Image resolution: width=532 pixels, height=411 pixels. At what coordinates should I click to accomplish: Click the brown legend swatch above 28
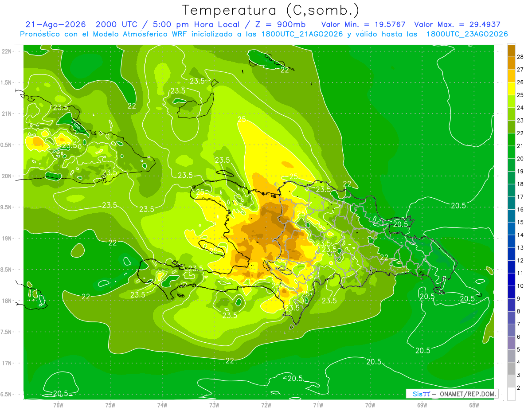click(511, 51)
